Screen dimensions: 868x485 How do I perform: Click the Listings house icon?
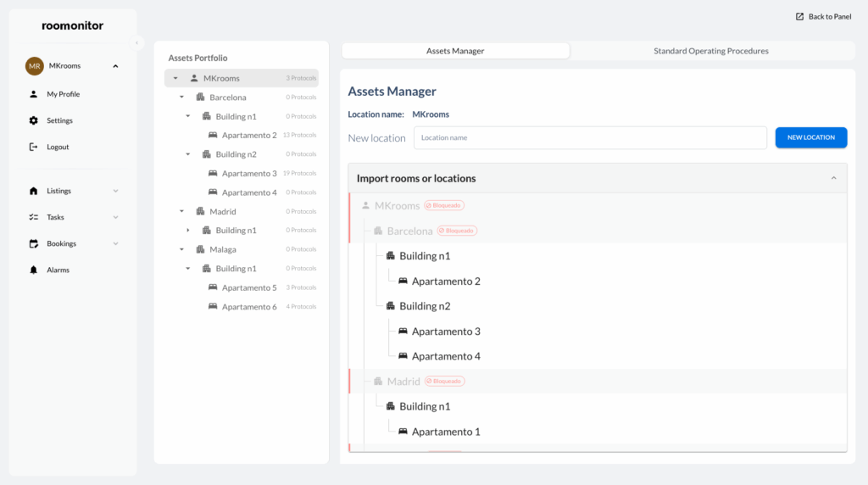click(x=34, y=191)
